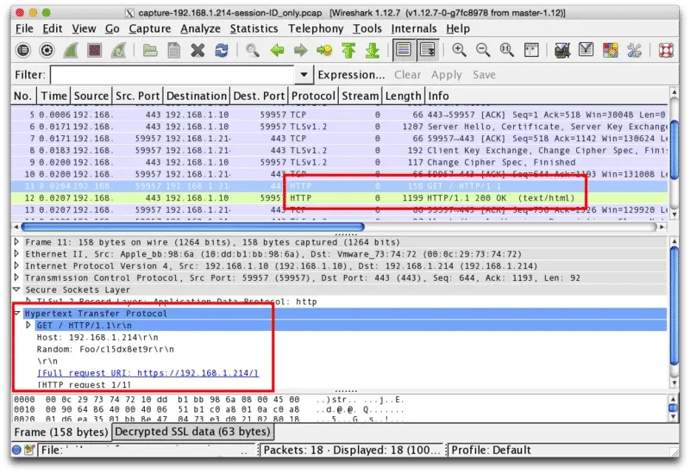The width and height of the screenshot is (690, 473).
Task: Toggle auto scroll in live capture button
Action: pyautogui.click(x=429, y=50)
